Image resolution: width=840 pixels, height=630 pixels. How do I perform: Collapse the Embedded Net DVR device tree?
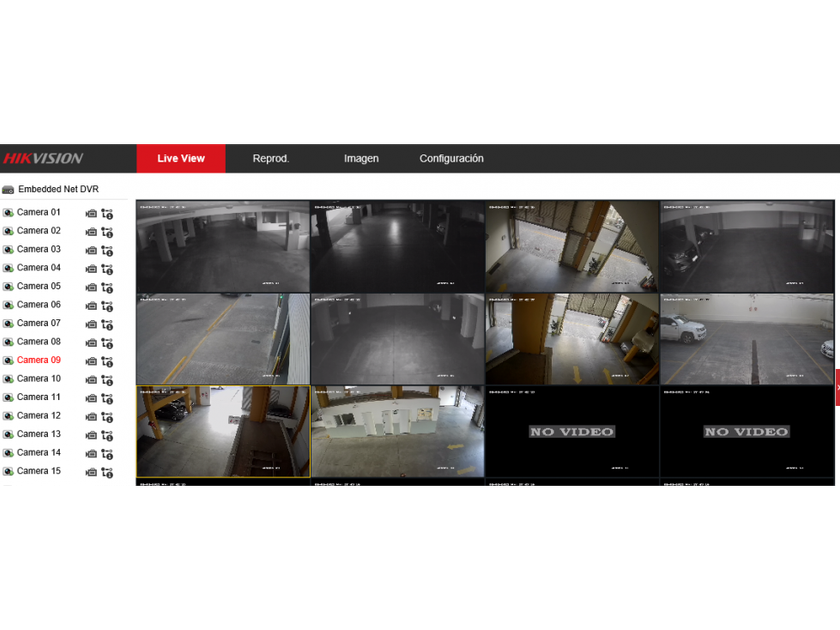pos(8,189)
